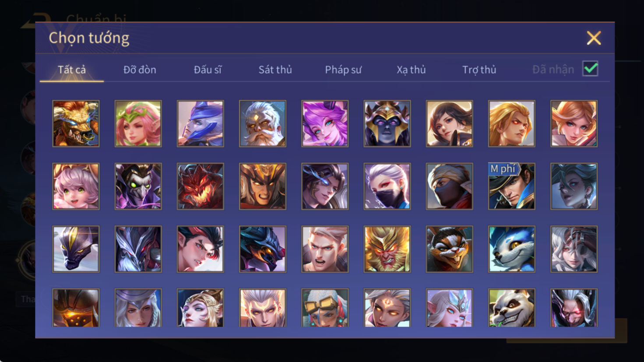Switch to the "Đỡ đòn" tab
Image resolution: width=644 pixels, height=362 pixels.
(x=140, y=70)
